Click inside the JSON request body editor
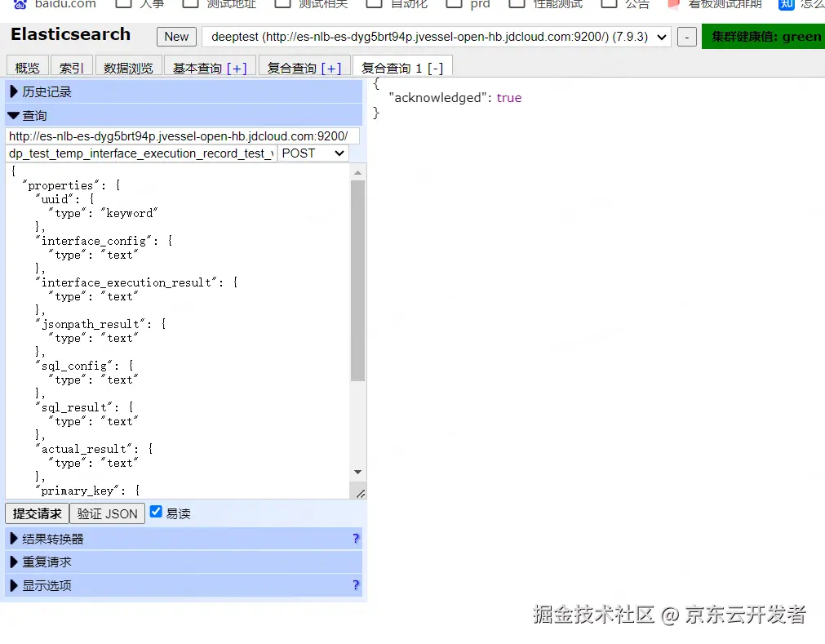 (177, 331)
